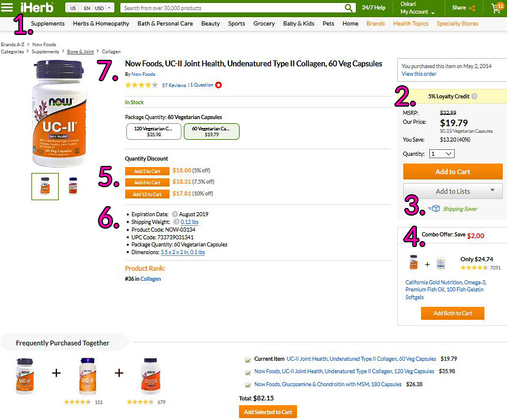Expand the Add to Lists dropdown arrow
The image size is (507, 420).
pos(493,191)
